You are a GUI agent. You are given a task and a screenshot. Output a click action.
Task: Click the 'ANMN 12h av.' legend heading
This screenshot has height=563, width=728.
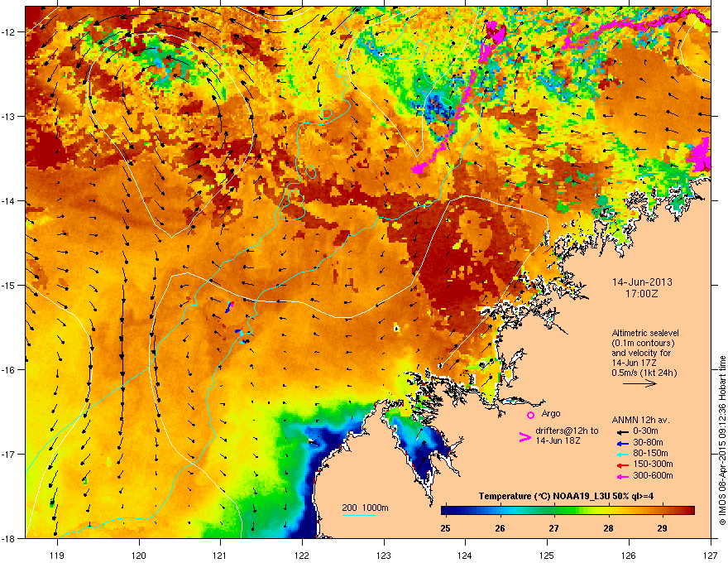[640, 421]
